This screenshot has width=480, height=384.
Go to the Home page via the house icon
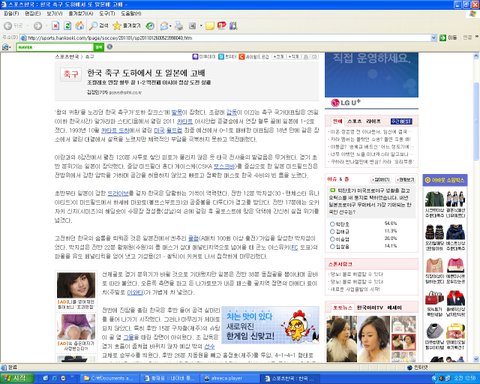[x=80, y=26]
